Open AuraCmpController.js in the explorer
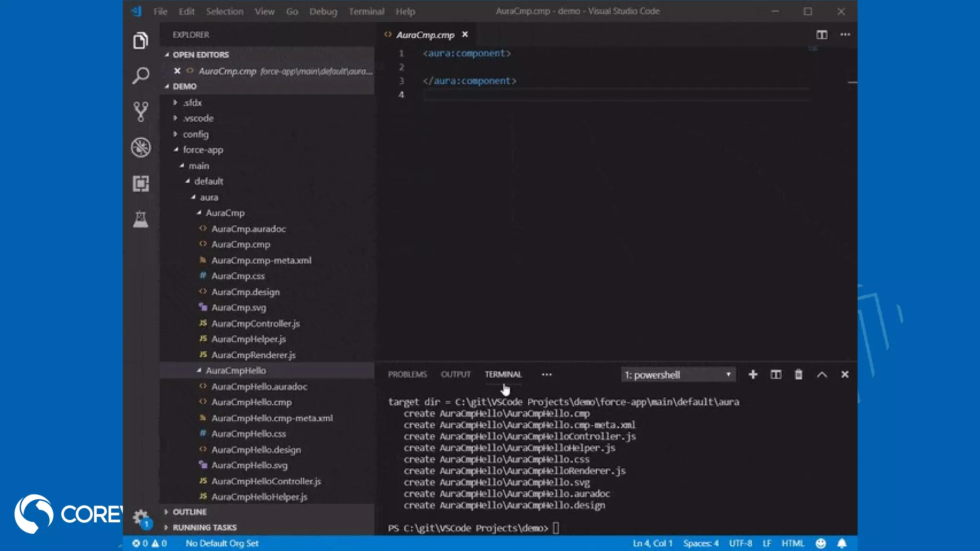Screen dimensions: 980x551 coord(256,324)
